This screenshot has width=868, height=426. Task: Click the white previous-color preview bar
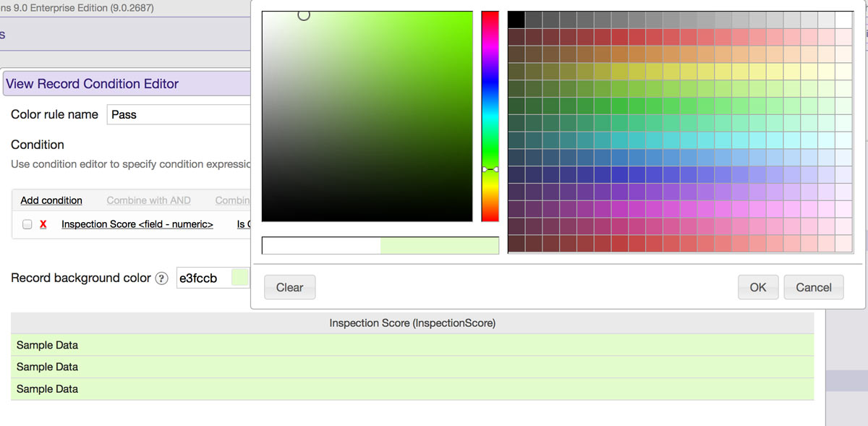pos(321,246)
